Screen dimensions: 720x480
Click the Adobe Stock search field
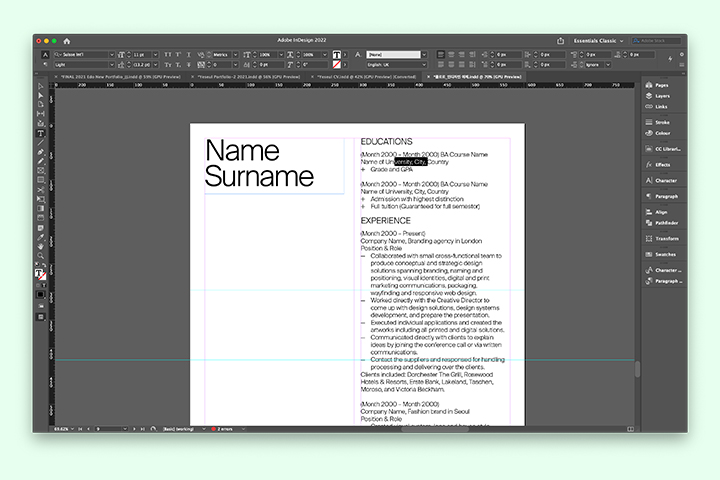click(656, 41)
